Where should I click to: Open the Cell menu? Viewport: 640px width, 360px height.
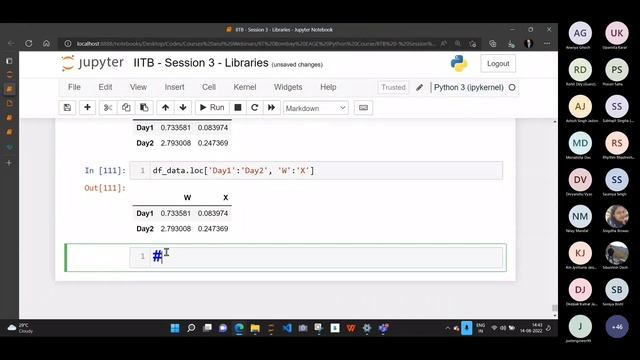click(209, 87)
